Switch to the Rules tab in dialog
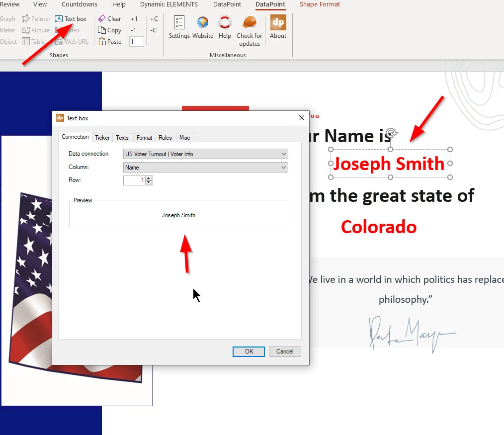 [165, 138]
